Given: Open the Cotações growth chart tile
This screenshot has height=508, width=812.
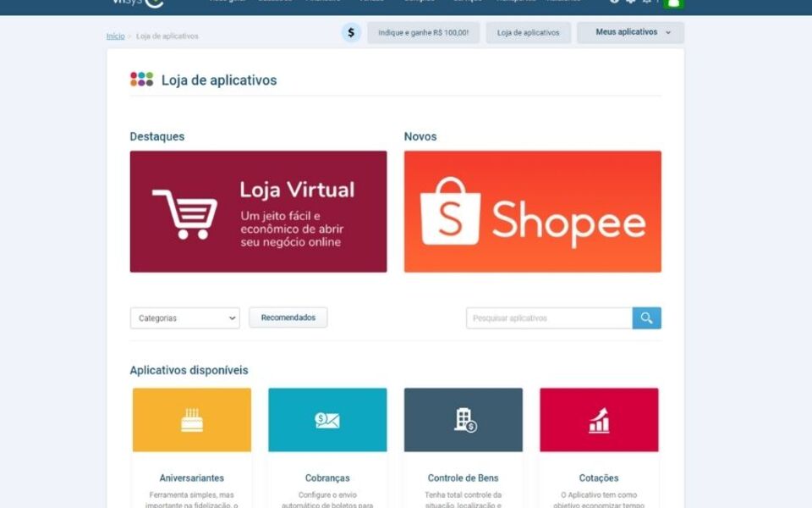Looking at the screenshot, I should coord(599,420).
